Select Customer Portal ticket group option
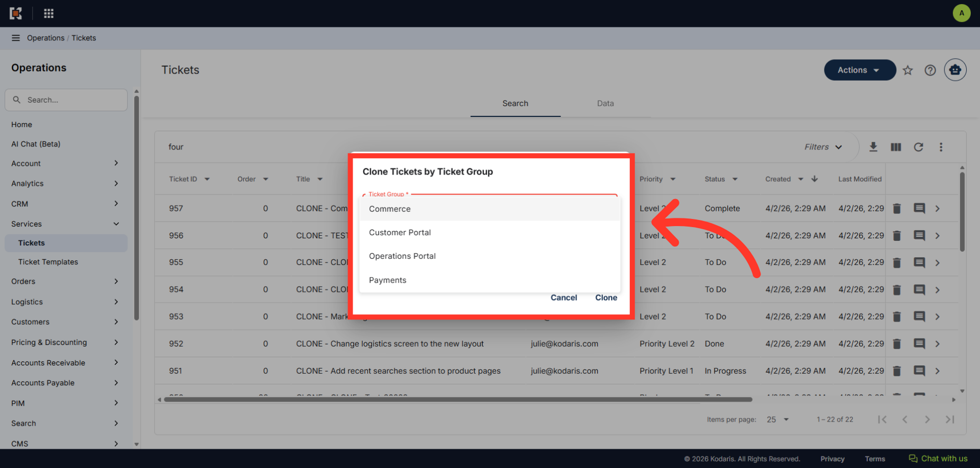The width and height of the screenshot is (980, 468). pyautogui.click(x=490, y=233)
